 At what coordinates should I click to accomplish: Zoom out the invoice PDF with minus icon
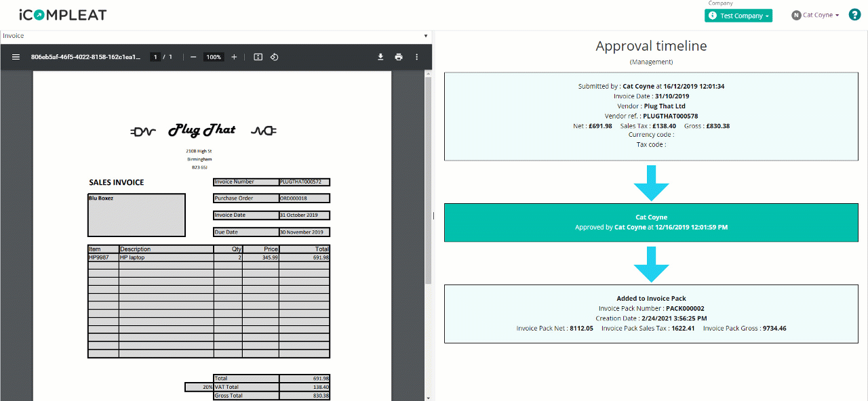pos(193,57)
